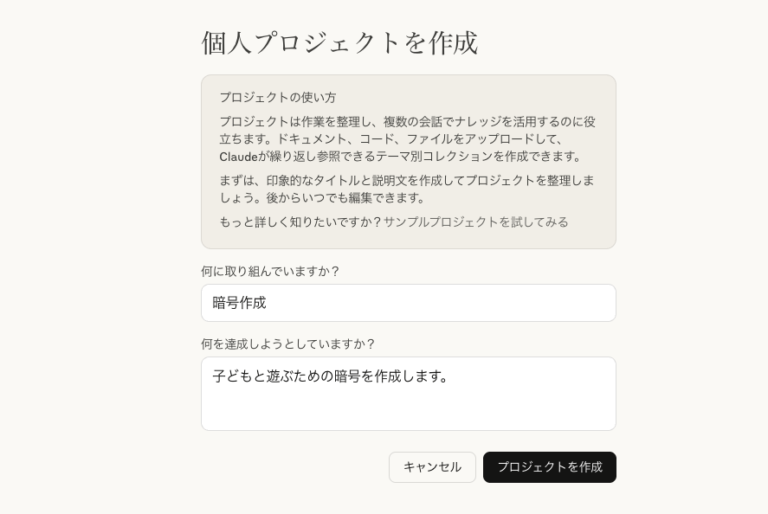Image resolution: width=768 pixels, height=514 pixels.
Task: Click the キャンセル button
Action: coord(432,467)
